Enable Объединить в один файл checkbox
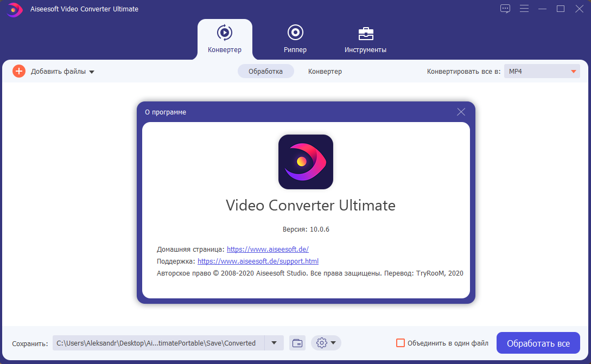Viewport: 591px width, 364px height. pos(401,343)
